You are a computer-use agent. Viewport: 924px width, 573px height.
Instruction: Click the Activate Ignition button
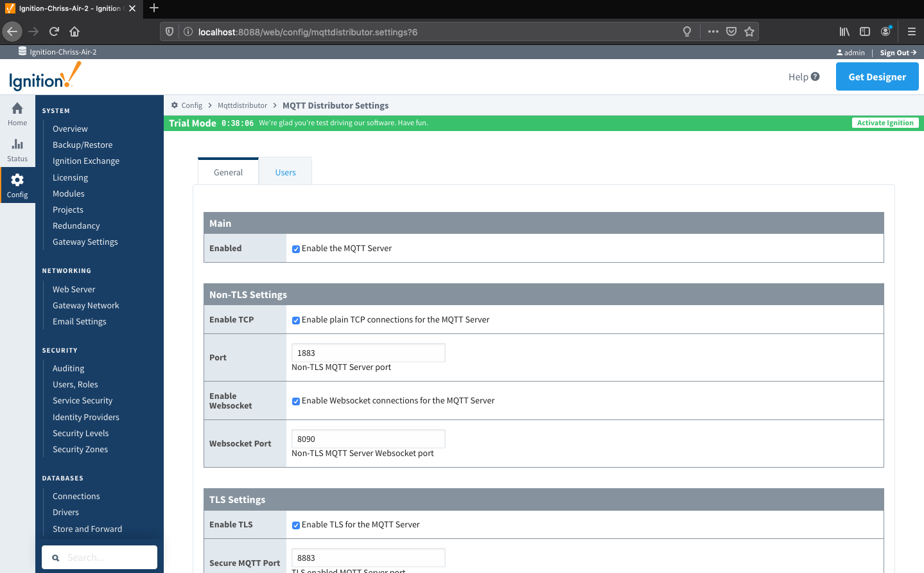pyautogui.click(x=885, y=123)
